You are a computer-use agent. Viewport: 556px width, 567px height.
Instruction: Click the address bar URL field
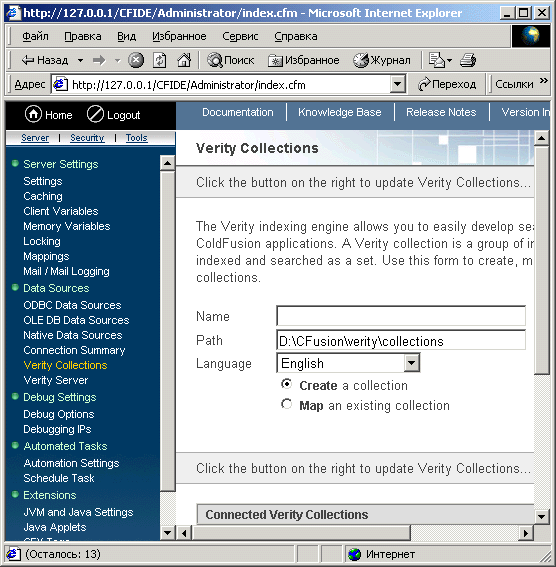[221, 84]
